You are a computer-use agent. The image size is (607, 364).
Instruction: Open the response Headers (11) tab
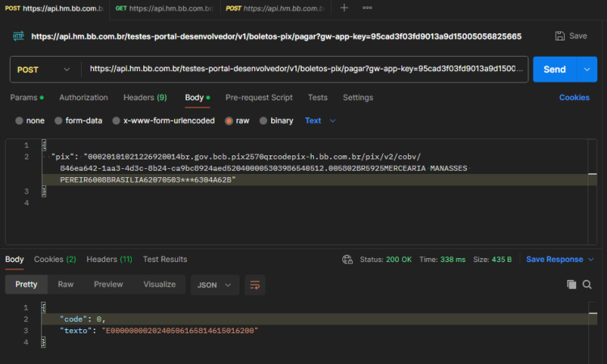109,259
